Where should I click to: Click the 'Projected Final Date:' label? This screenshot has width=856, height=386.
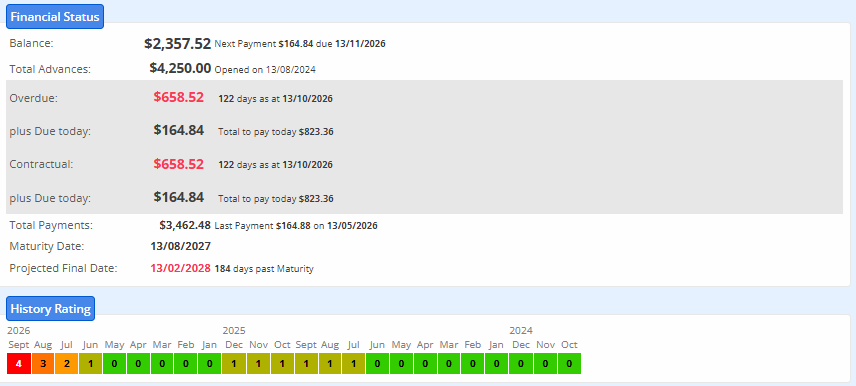tap(63, 268)
